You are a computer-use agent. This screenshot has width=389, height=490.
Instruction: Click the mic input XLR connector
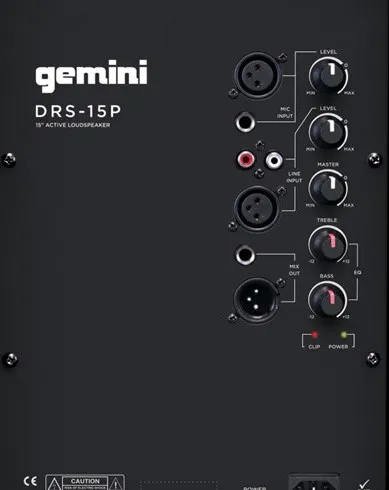coord(258,75)
